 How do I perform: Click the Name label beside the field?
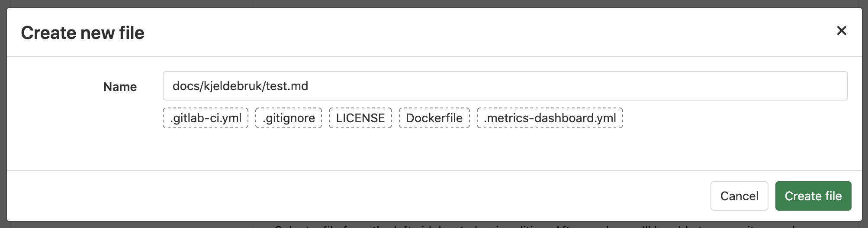pyautogui.click(x=120, y=87)
